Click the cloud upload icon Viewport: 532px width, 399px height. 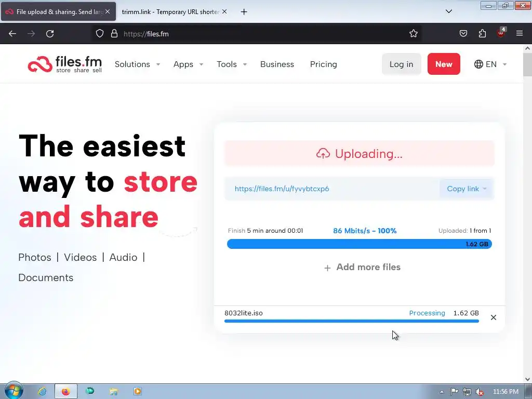(x=323, y=153)
